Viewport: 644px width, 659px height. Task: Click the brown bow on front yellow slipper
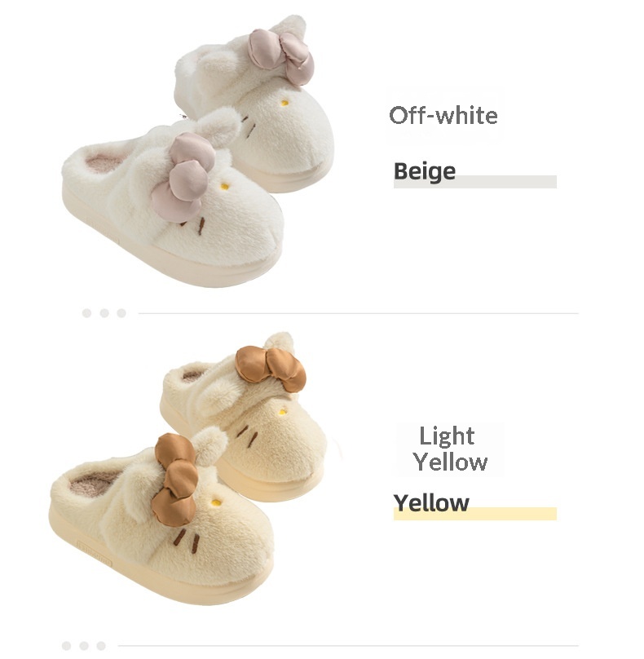[x=175, y=480]
